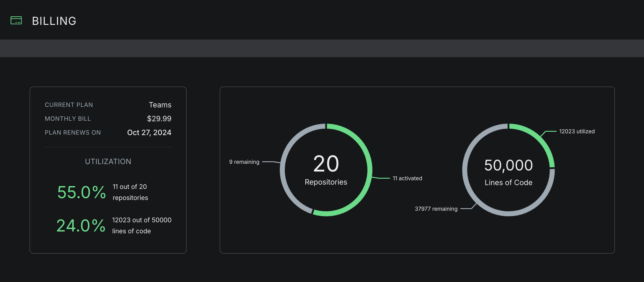Select the 11 out of 20 repositories text
Screen dimensions: 644x282
click(130, 192)
